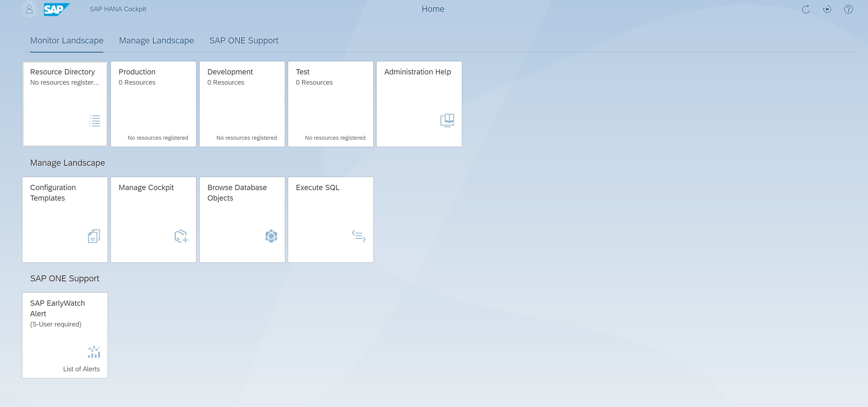This screenshot has height=407, width=868.
Task: Click the SAP logo
Action: point(56,9)
